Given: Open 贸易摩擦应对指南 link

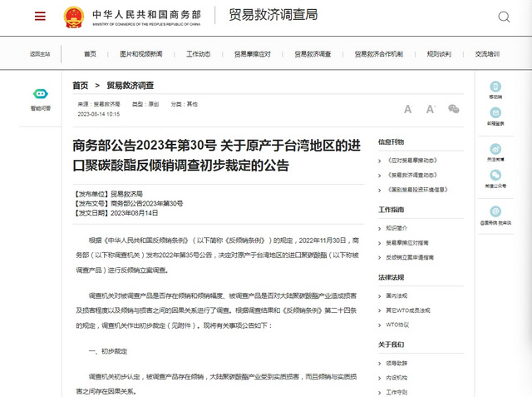Looking at the screenshot, I should [407, 243].
